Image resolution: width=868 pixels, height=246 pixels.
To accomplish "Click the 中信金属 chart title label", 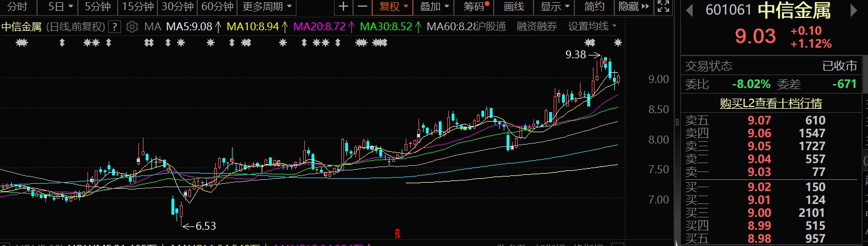I will point(21,27).
